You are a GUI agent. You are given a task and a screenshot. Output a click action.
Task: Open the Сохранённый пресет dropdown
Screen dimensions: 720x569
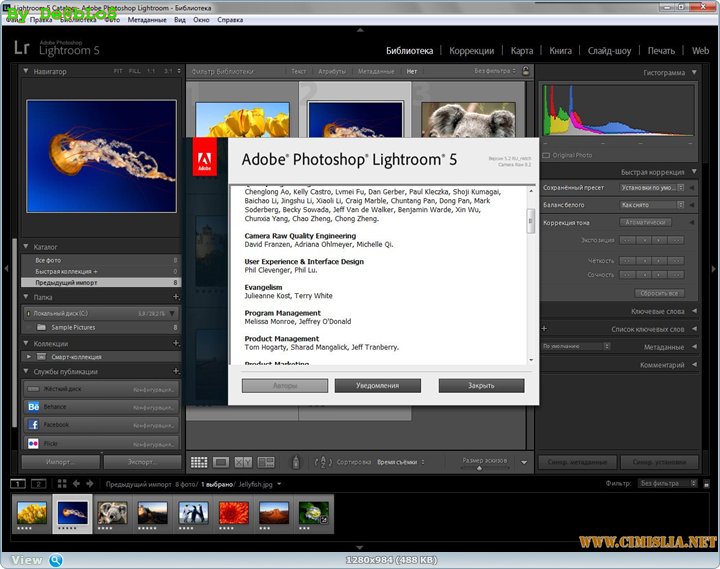[x=653, y=187]
